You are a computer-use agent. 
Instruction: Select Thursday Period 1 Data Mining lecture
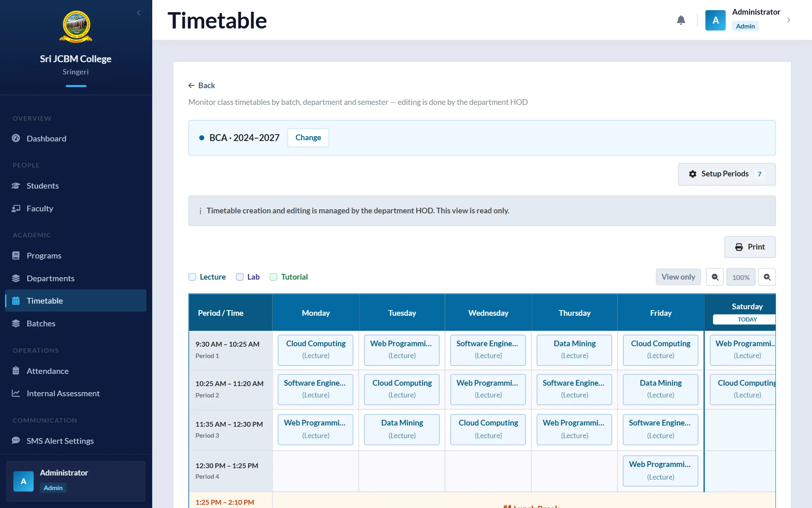[x=574, y=350]
